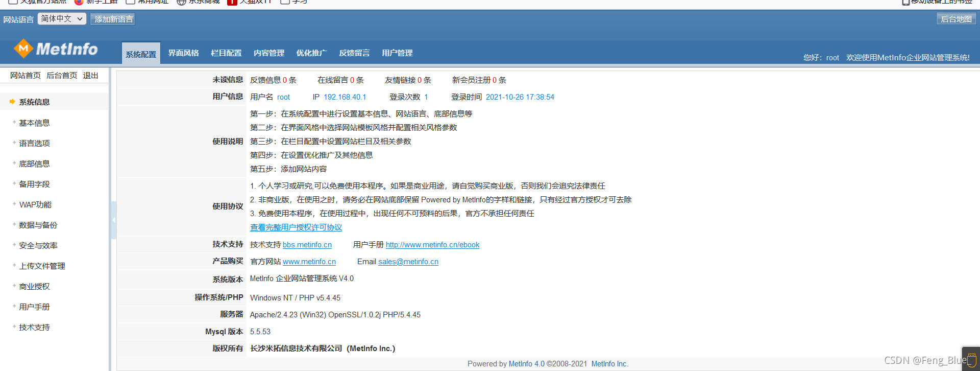Click the orange arrow beside 系统信息
Viewport: 980px width, 371px height.
pos(12,102)
